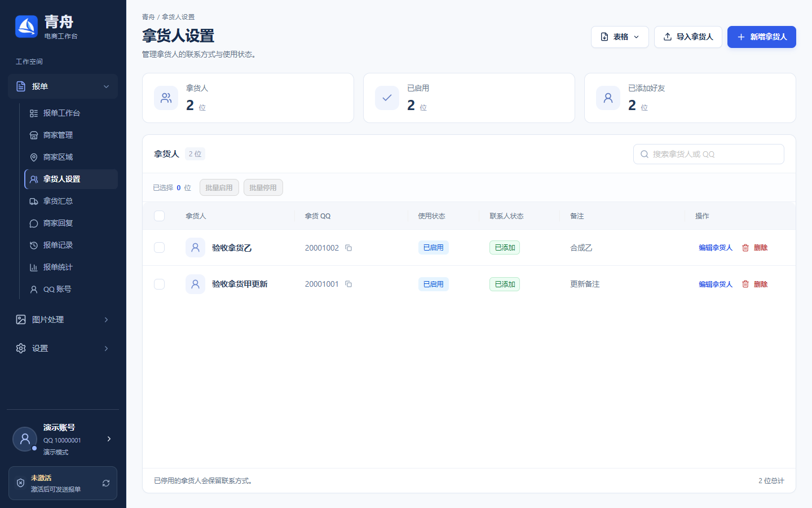The height and width of the screenshot is (508, 812).
Task: Click the avatar icon of 验收拿货甲更新
Action: 195,284
